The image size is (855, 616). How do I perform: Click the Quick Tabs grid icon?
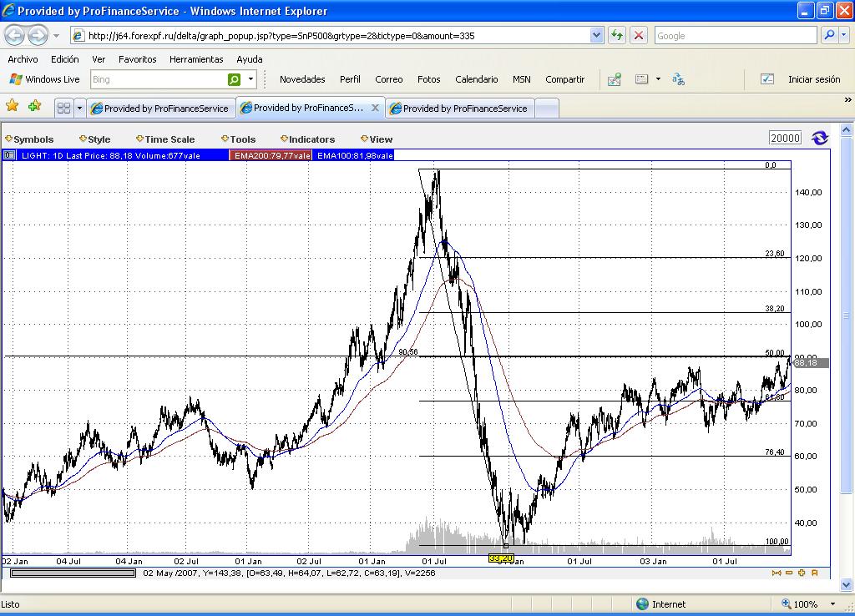[63, 109]
